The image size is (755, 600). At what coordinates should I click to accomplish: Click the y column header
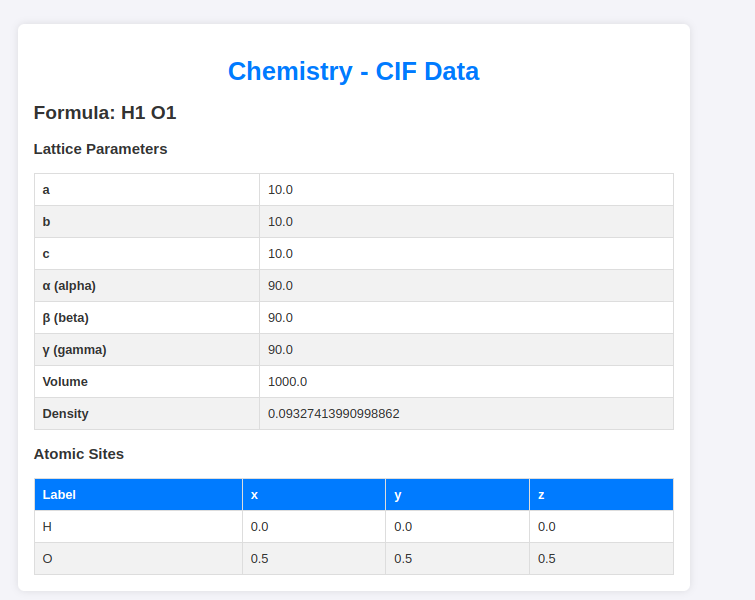(457, 495)
